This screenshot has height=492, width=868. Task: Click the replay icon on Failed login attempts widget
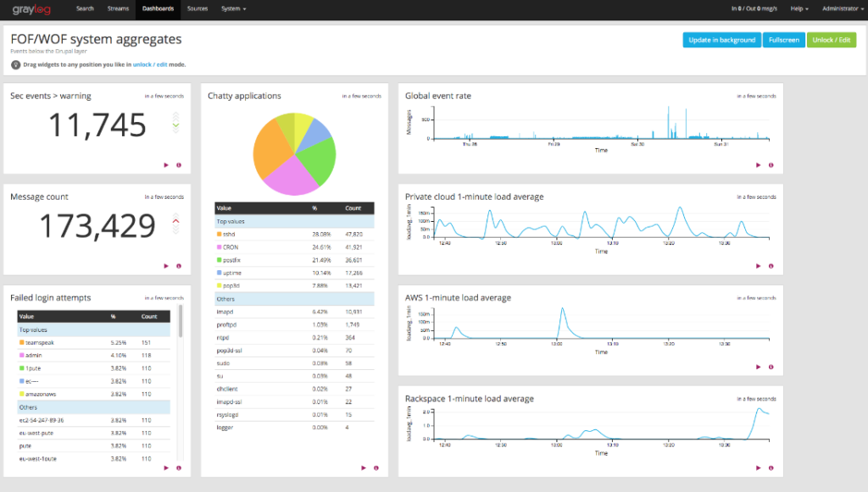click(x=166, y=467)
